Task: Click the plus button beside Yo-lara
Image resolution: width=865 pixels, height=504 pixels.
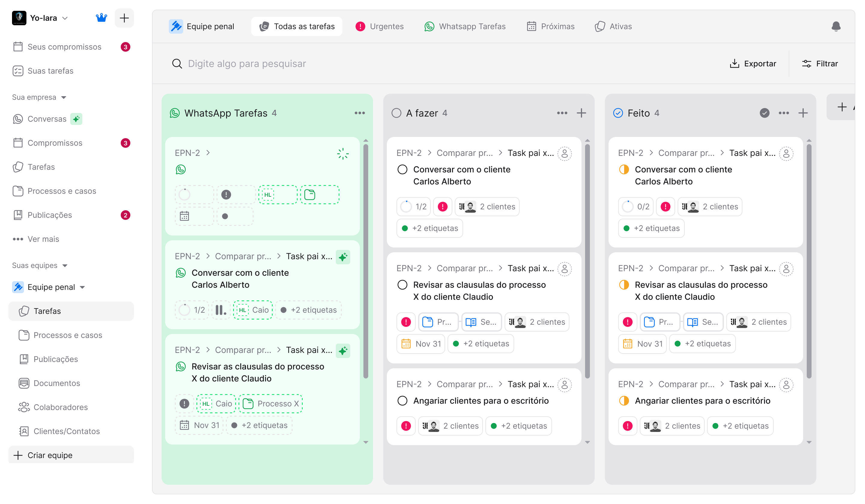Action: (124, 18)
